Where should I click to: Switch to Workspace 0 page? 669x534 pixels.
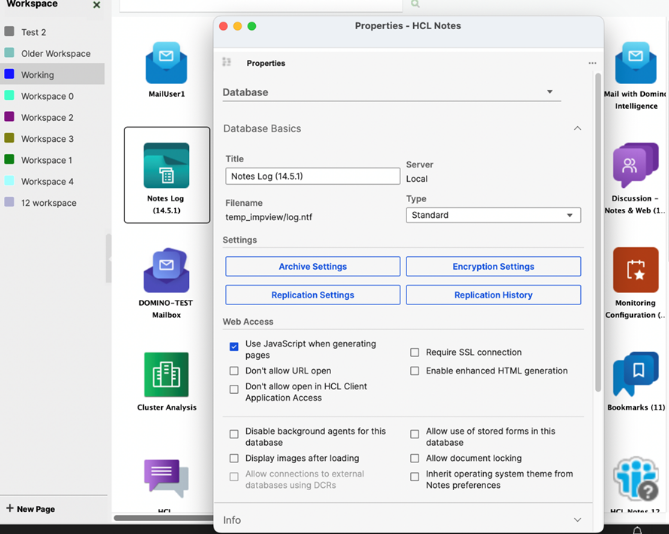point(52,96)
